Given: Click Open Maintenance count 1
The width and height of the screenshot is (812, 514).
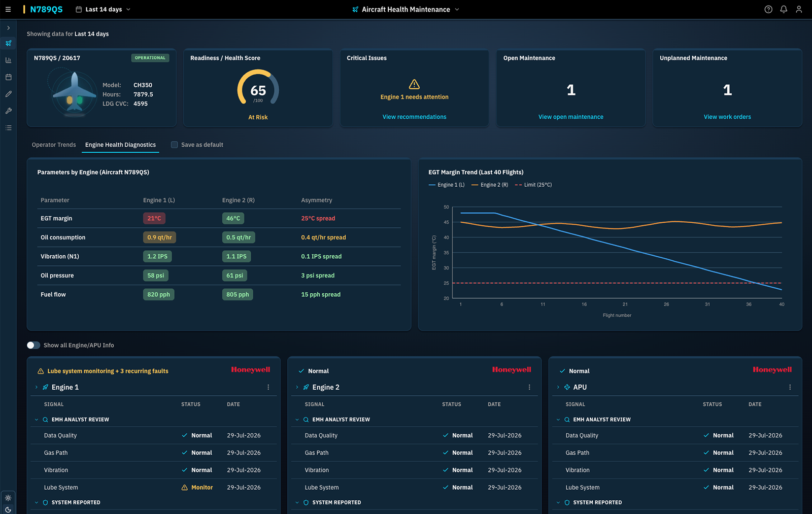Looking at the screenshot, I should [x=571, y=90].
